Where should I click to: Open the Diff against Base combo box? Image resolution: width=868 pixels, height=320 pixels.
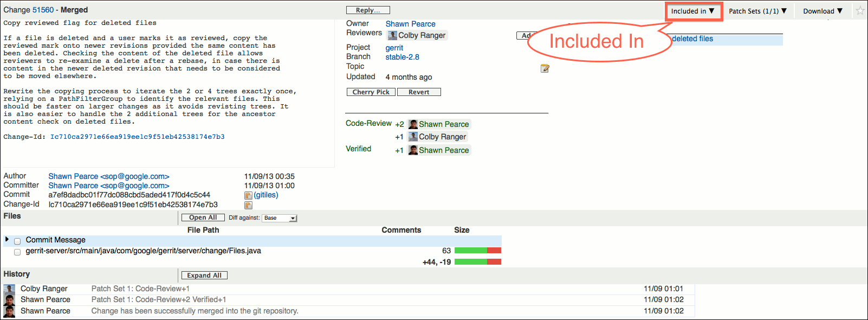[280, 218]
